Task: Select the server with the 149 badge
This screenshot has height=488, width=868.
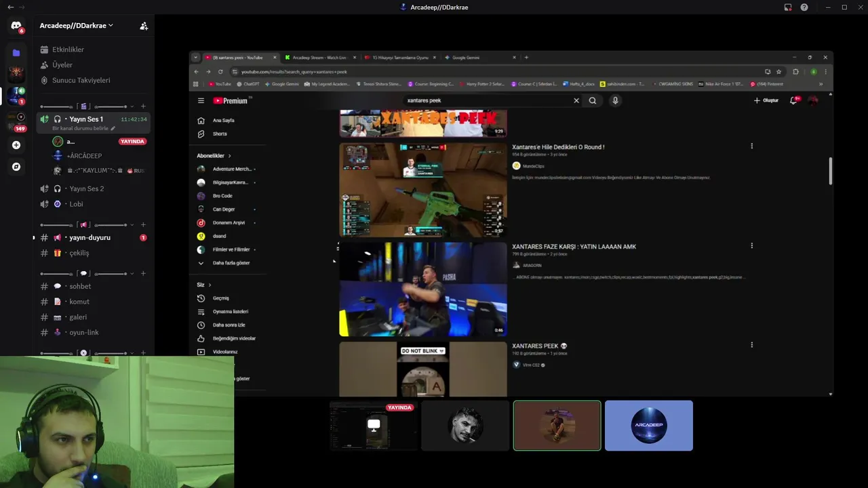Action: tap(16, 121)
